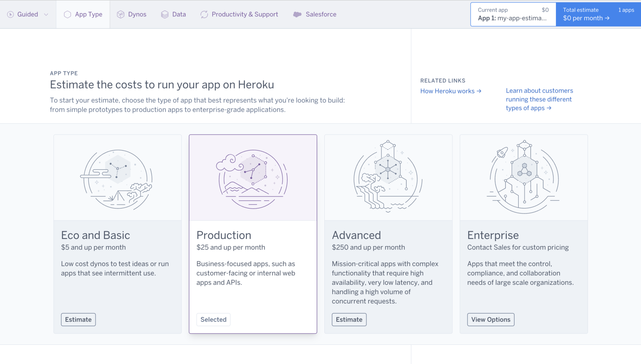
Task: Choose the Advanced plan via Estimate
Action: (349, 319)
